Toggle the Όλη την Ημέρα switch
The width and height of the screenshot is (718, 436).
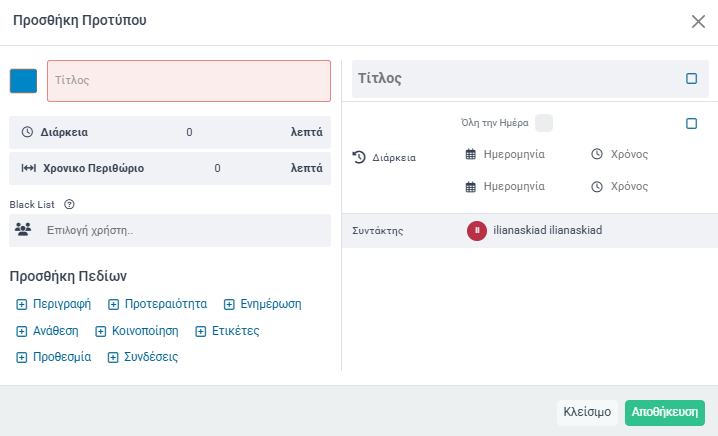coord(544,123)
